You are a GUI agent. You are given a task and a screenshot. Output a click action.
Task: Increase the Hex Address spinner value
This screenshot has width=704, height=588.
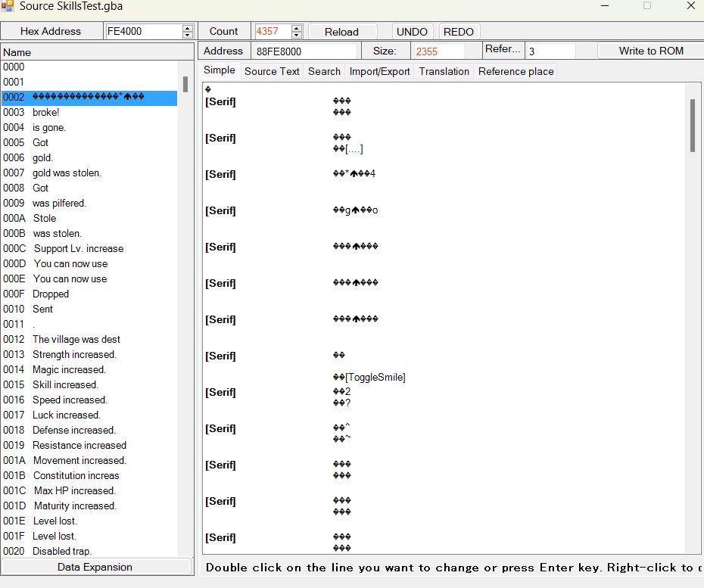[x=187, y=28]
